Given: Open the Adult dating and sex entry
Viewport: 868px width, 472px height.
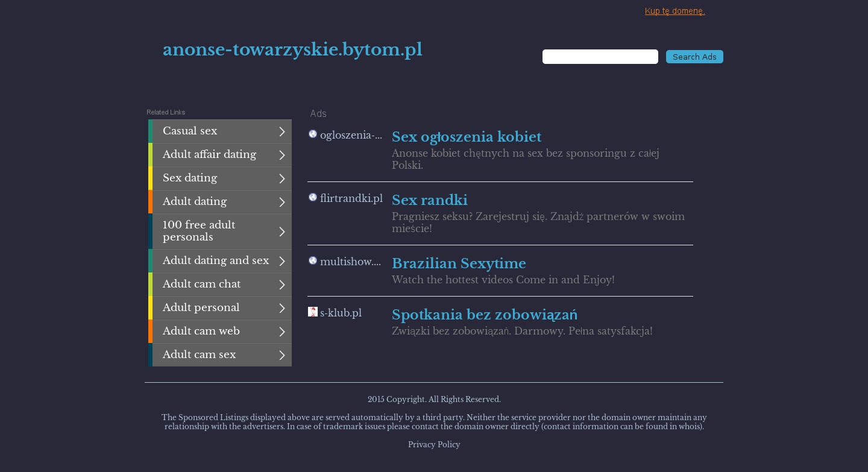Looking at the screenshot, I should click(x=216, y=261).
